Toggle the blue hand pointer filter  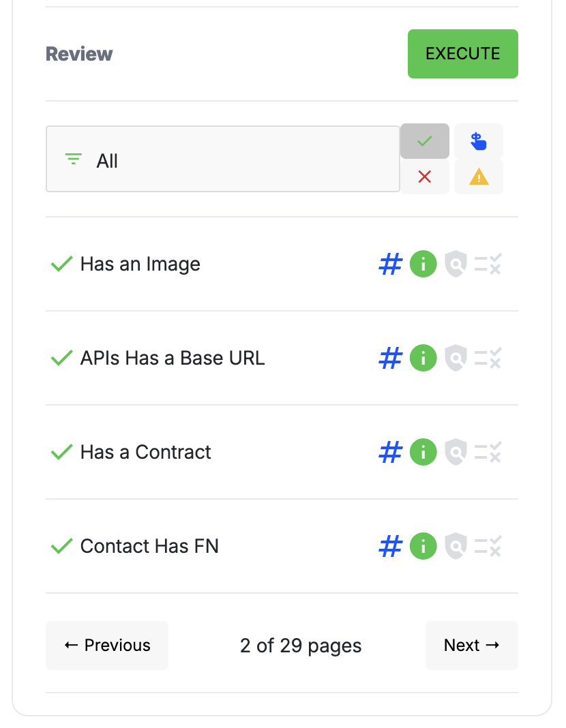coord(479,141)
